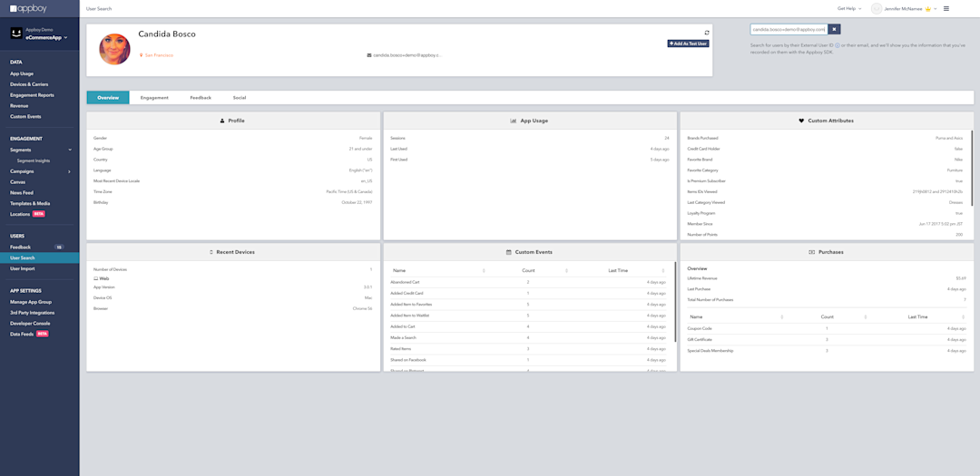This screenshot has height=476, width=980.
Task: Click the Special Deals Membership row
Action: click(827, 351)
